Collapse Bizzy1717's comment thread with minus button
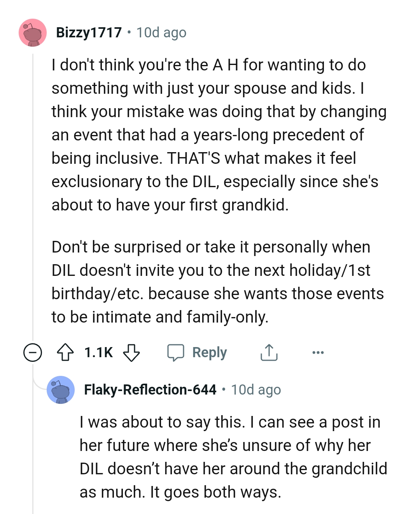The height and width of the screenshot is (514, 420). point(33,353)
